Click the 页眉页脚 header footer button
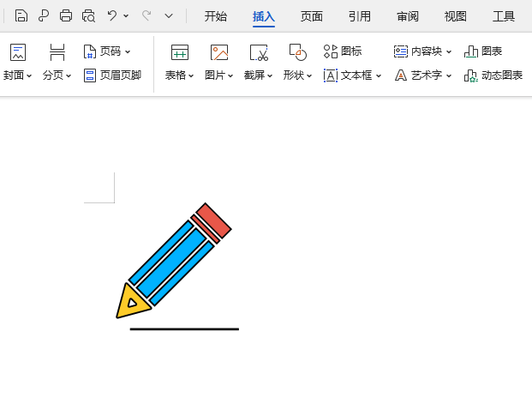The height and width of the screenshot is (398, 532). 112,75
